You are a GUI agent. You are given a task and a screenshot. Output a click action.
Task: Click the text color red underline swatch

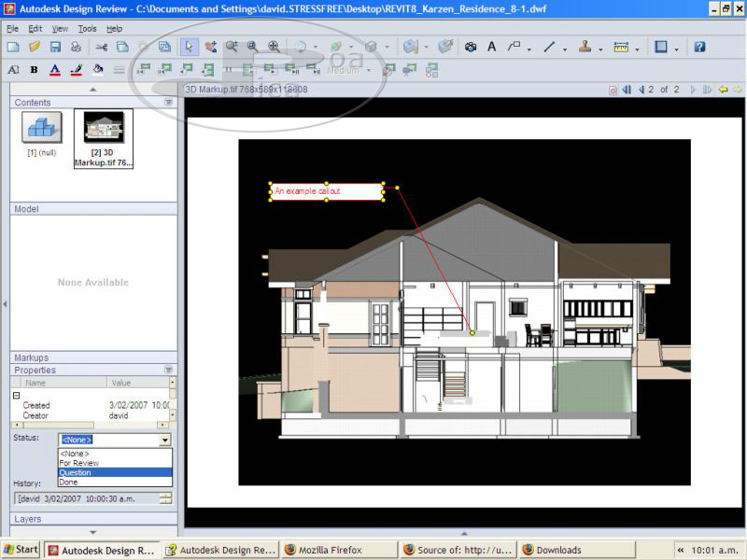pyautogui.click(x=54, y=70)
